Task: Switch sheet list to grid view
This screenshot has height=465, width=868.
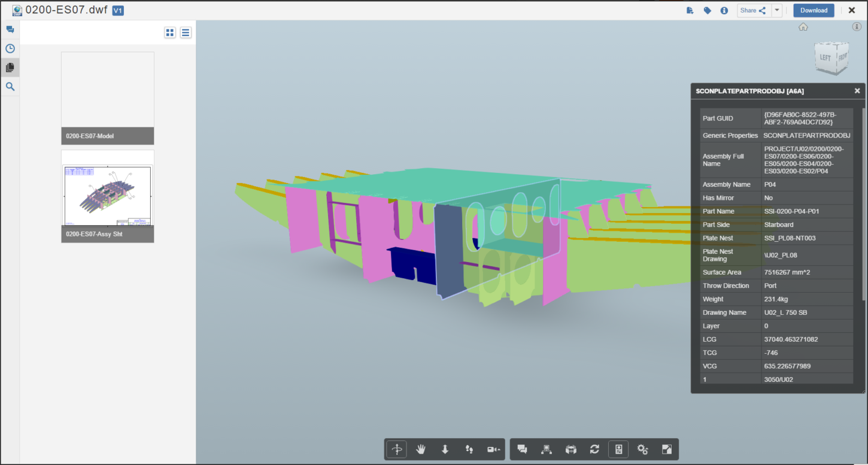Action: (x=170, y=32)
